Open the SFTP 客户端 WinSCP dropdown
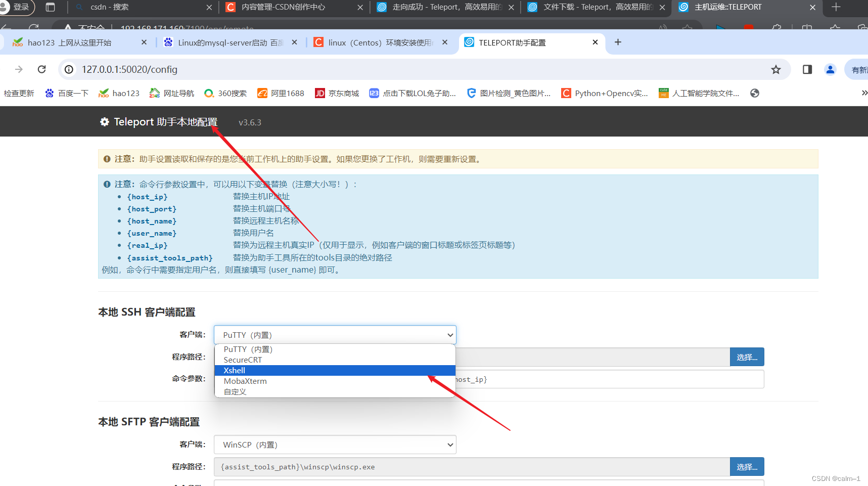The width and height of the screenshot is (868, 486). (335, 445)
